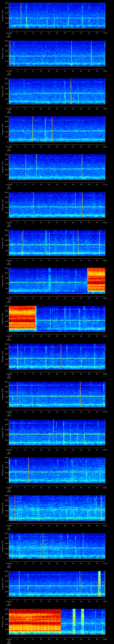This screenshot has width=114, height=644.
Task: Click the 16:23:00 start time label
Action: [x=9, y=298]
